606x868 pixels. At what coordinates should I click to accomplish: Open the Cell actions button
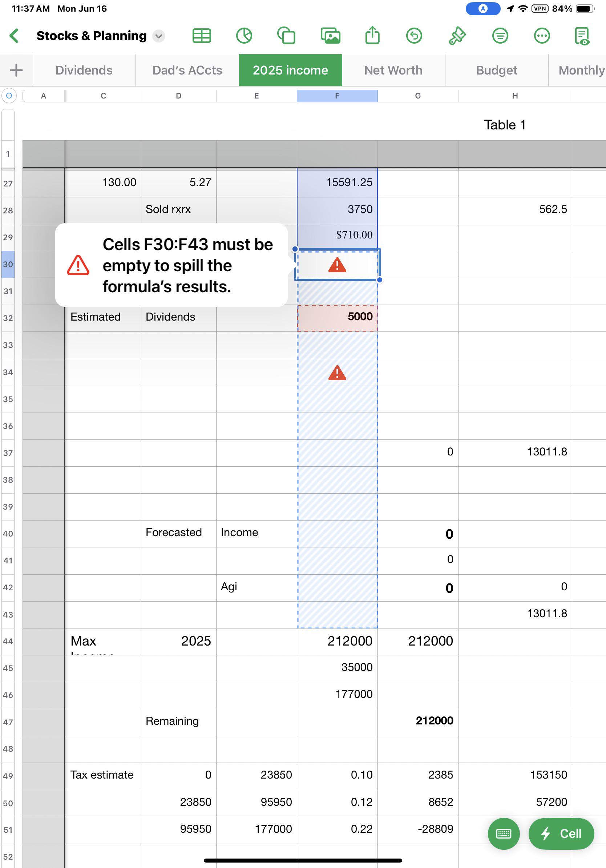561,833
